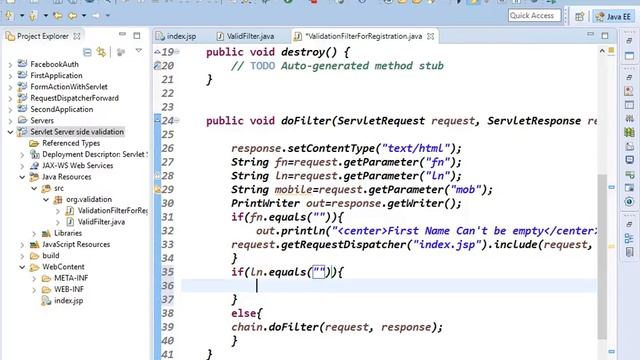Restore the topmost minimized view stack
This screenshot has width=640, height=360.
click(629, 40)
